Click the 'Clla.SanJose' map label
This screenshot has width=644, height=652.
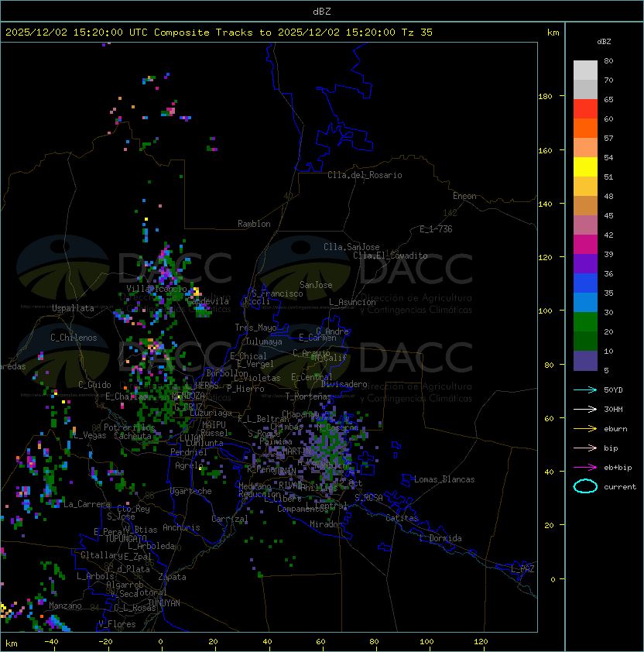tap(351, 247)
